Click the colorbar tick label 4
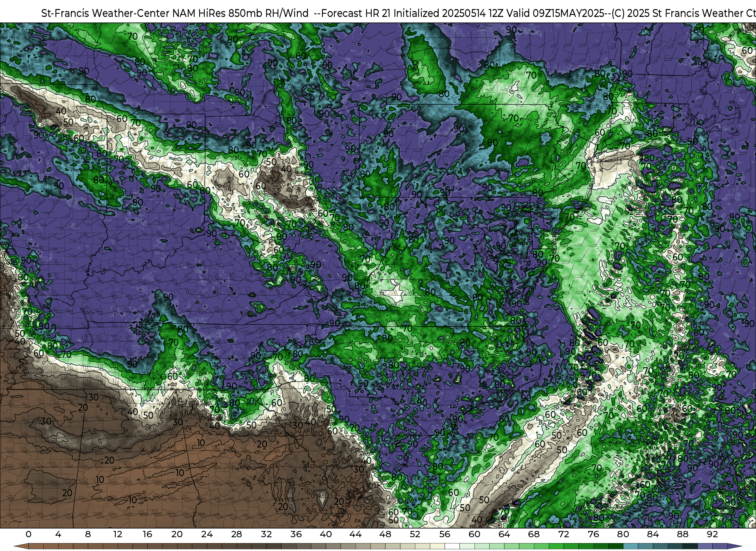 58,534
